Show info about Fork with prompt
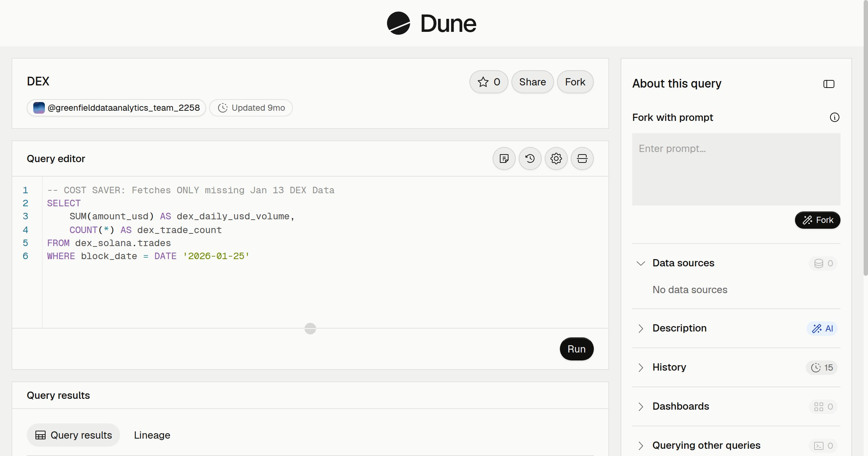 click(x=834, y=117)
